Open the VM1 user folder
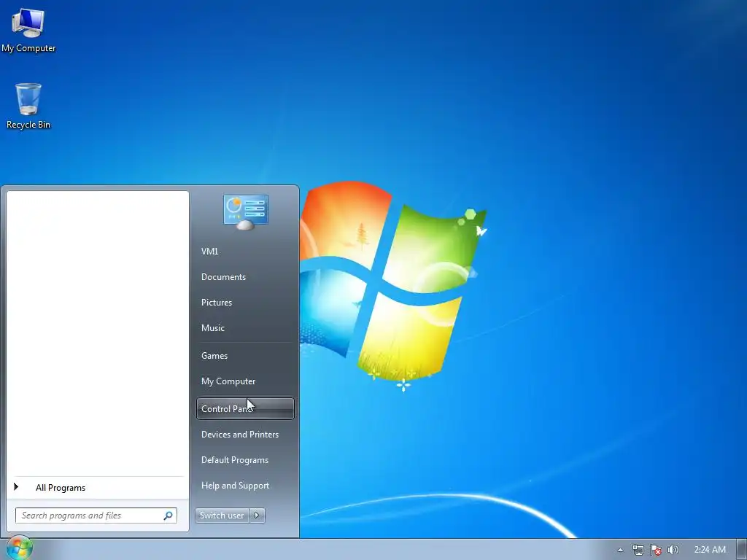 tap(245, 252)
